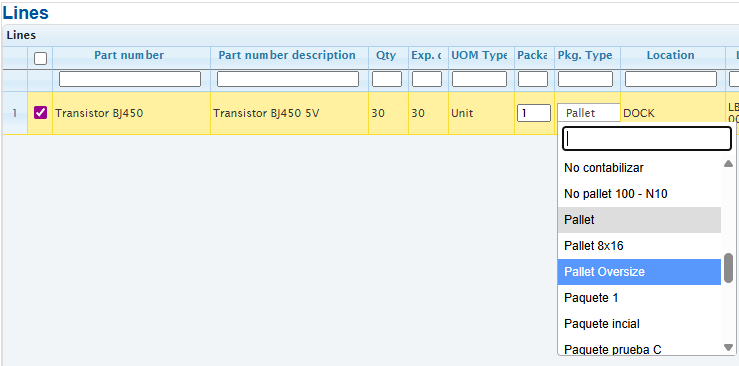Pick No pallet 100 - N10
This screenshot has width=739, height=366.
[639, 194]
